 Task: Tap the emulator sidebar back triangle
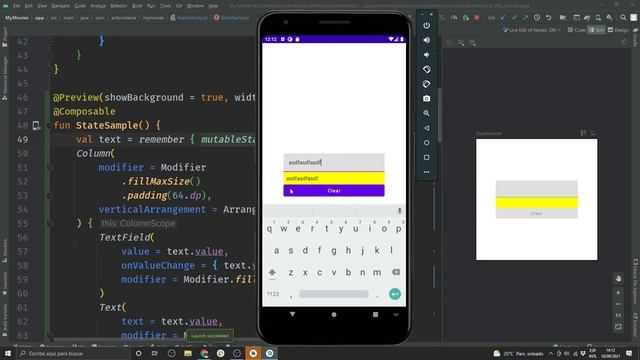click(427, 128)
